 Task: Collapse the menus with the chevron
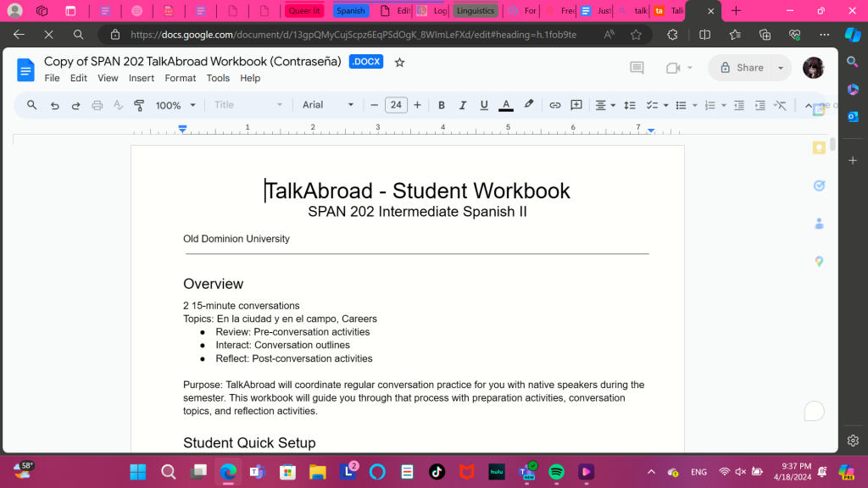pos(808,105)
